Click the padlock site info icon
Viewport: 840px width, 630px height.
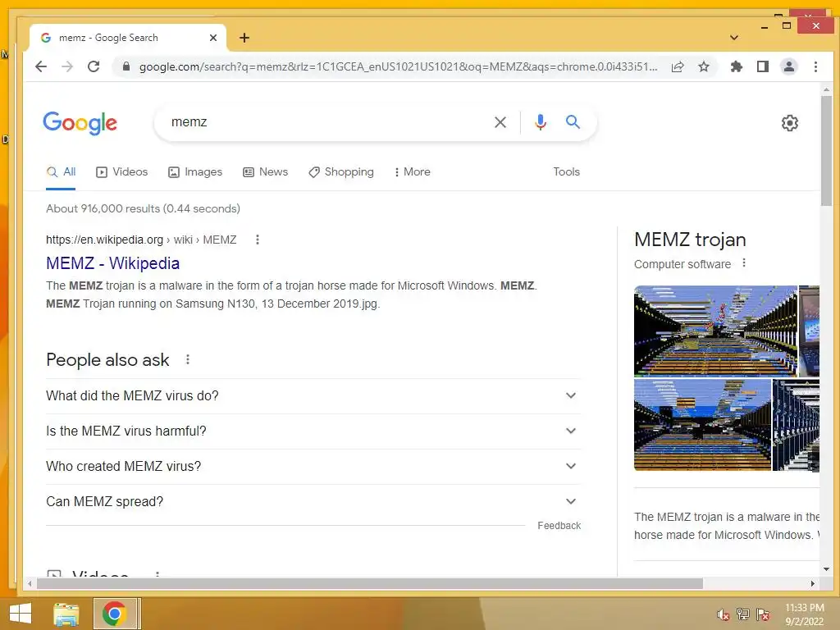126,66
